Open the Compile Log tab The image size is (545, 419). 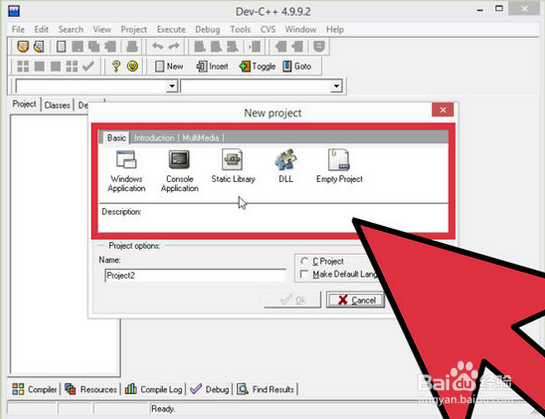pos(153,389)
